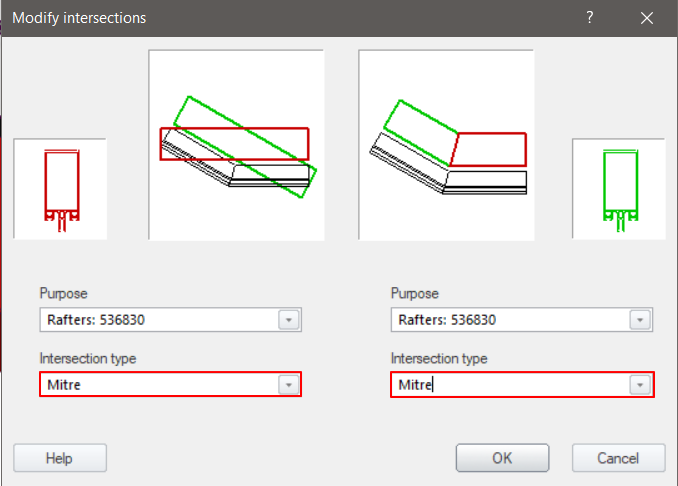Screen dimensions: 678x486
Task: Click the right Intersection type Mitre field
Action: coord(509,385)
